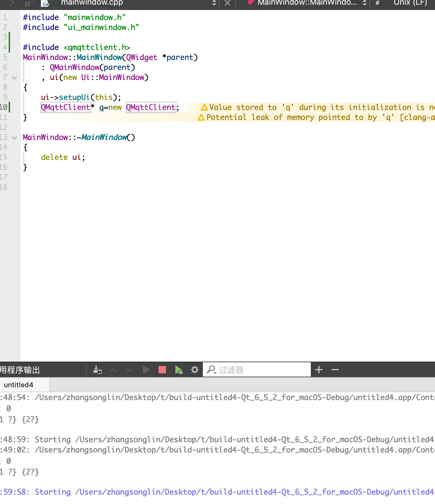
Task: Click variable q on line 10
Action: (x=101, y=107)
